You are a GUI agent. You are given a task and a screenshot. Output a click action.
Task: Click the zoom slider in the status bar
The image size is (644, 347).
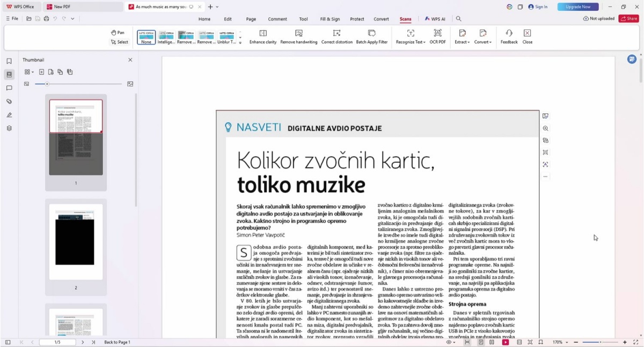coord(600,342)
